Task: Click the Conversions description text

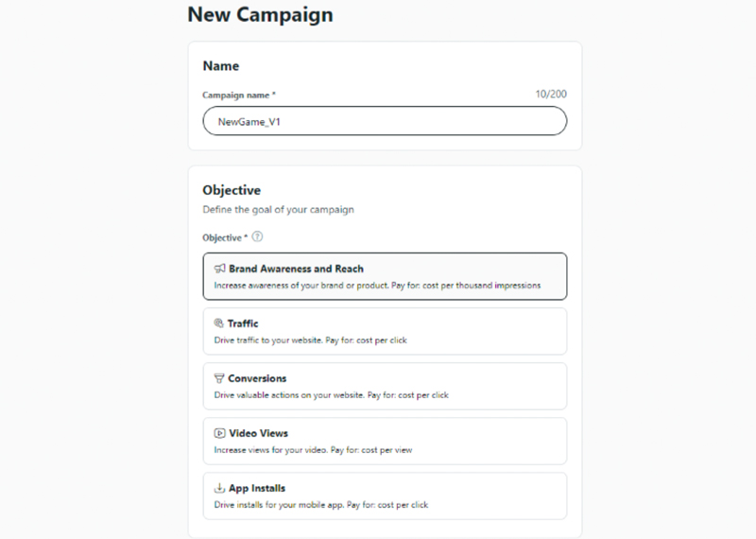Action: pyautogui.click(x=332, y=395)
